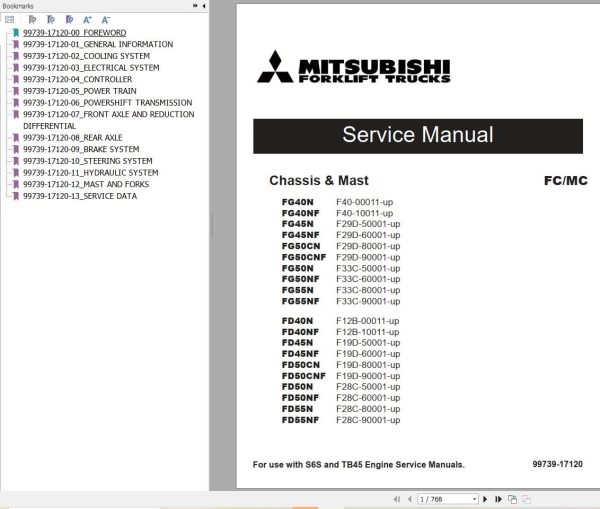Click the first bookmark flag toolbar icon
The image size is (600, 509).
(33, 20)
